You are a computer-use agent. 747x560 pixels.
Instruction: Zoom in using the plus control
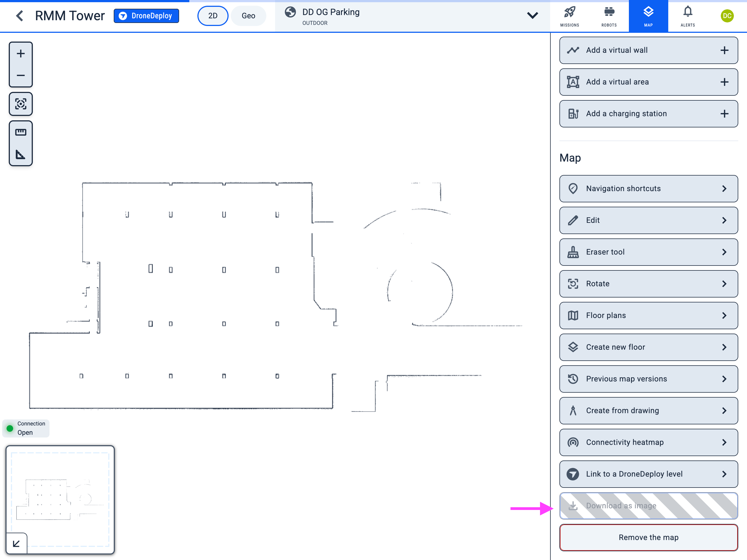coord(21,53)
